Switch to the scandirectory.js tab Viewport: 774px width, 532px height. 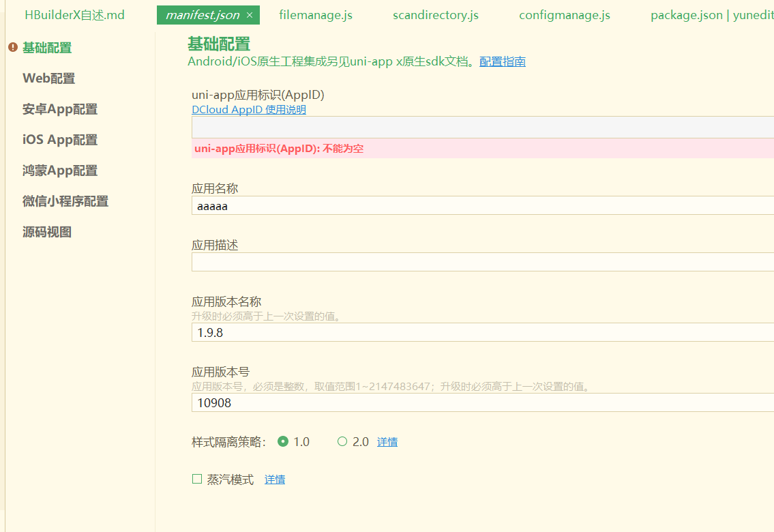435,15
